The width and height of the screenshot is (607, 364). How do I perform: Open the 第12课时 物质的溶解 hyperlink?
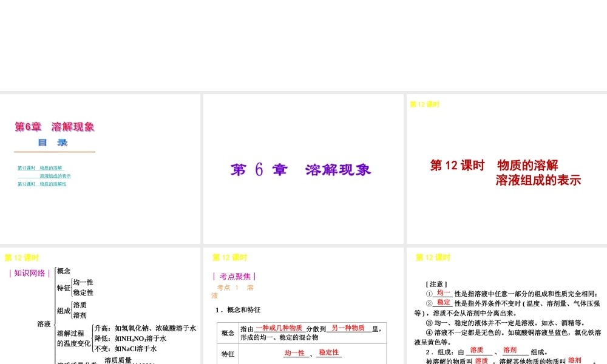tap(41, 168)
